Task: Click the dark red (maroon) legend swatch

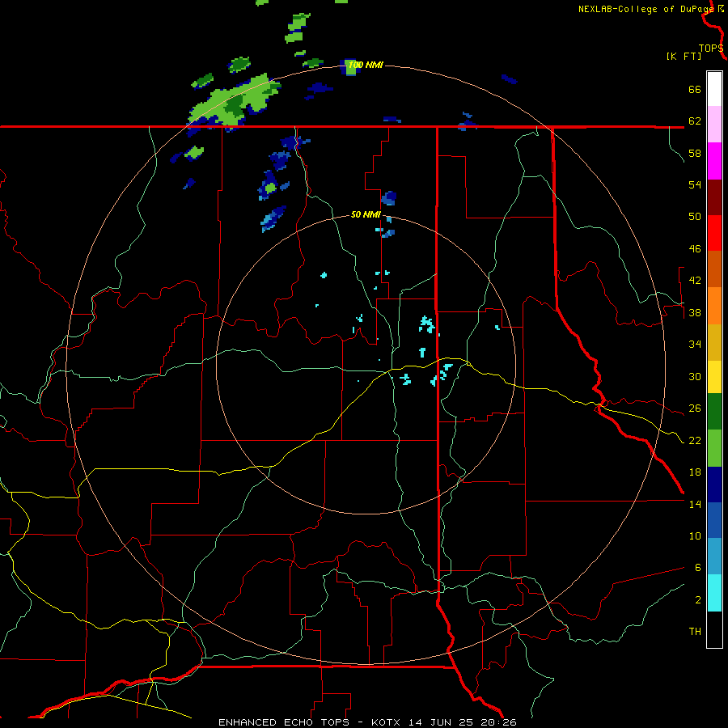Action: coord(714,197)
